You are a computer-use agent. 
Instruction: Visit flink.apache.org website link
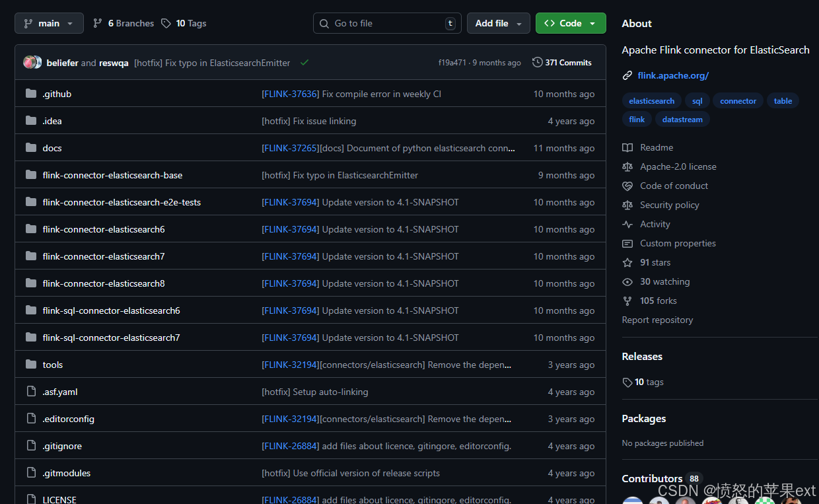[673, 75]
